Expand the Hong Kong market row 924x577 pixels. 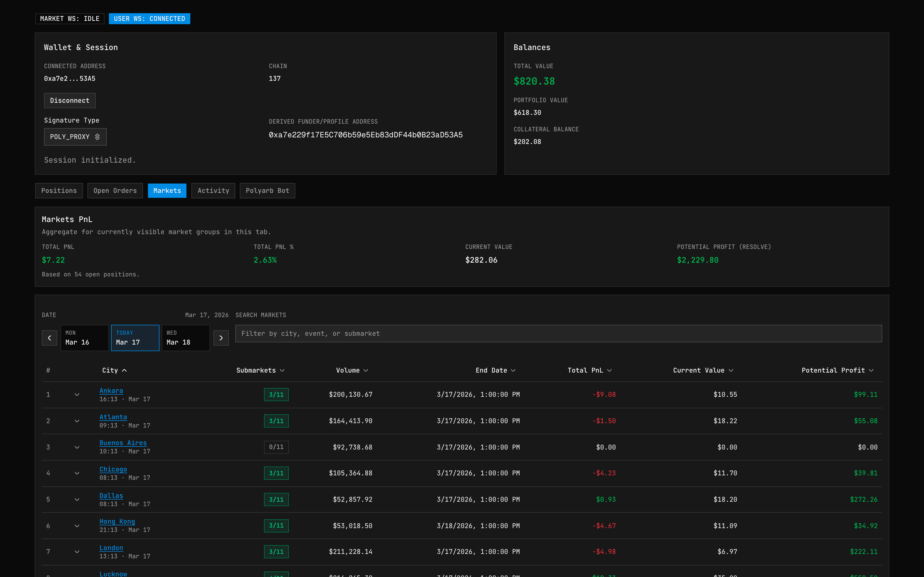click(x=77, y=525)
